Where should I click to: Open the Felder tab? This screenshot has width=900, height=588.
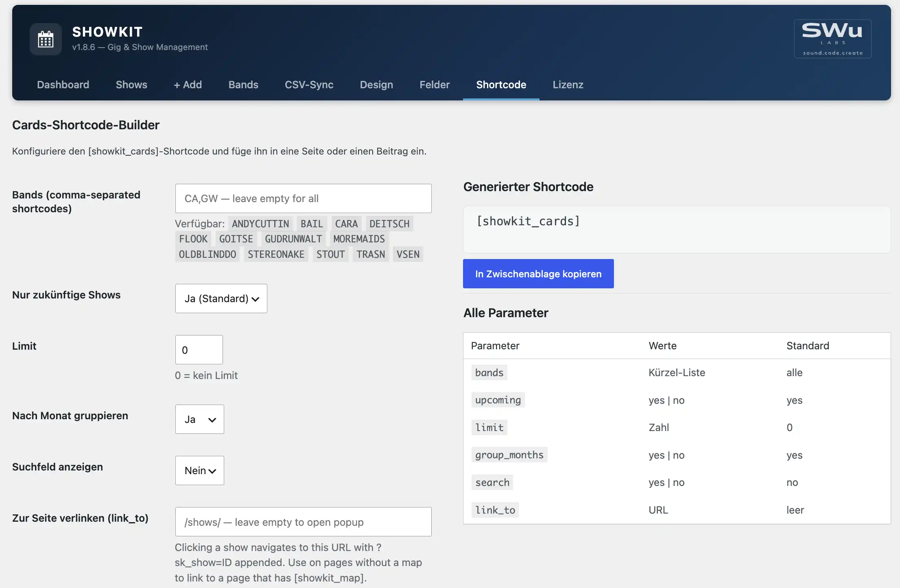(435, 85)
